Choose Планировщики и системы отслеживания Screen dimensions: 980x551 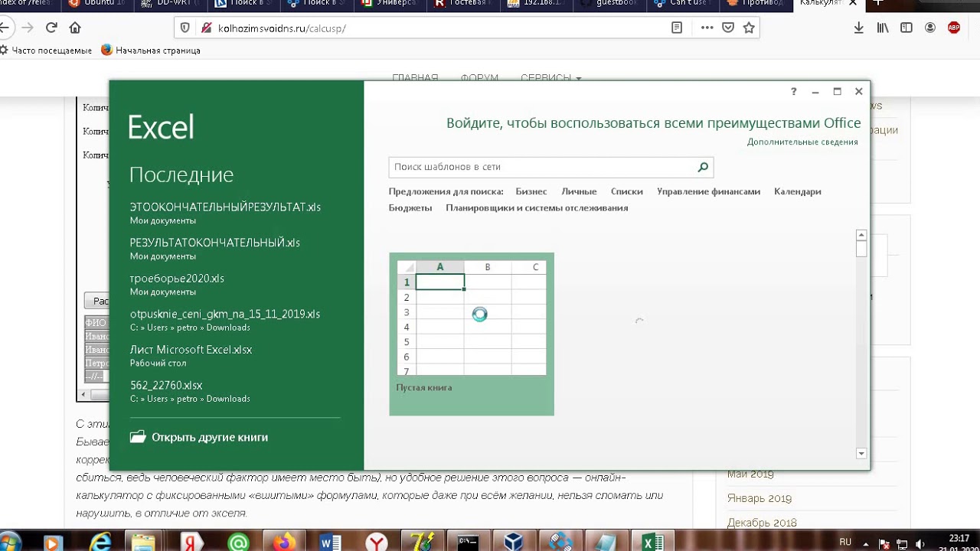click(x=537, y=207)
